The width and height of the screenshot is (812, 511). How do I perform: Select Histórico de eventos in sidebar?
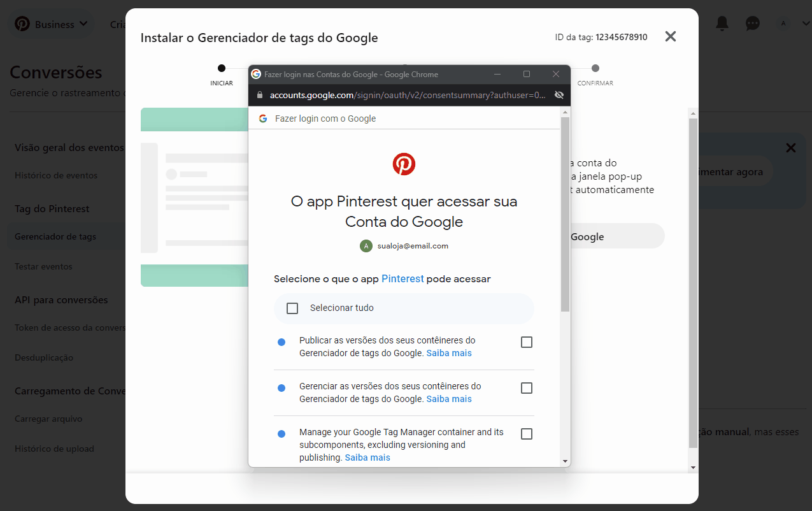pyautogui.click(x=56, y=175)
